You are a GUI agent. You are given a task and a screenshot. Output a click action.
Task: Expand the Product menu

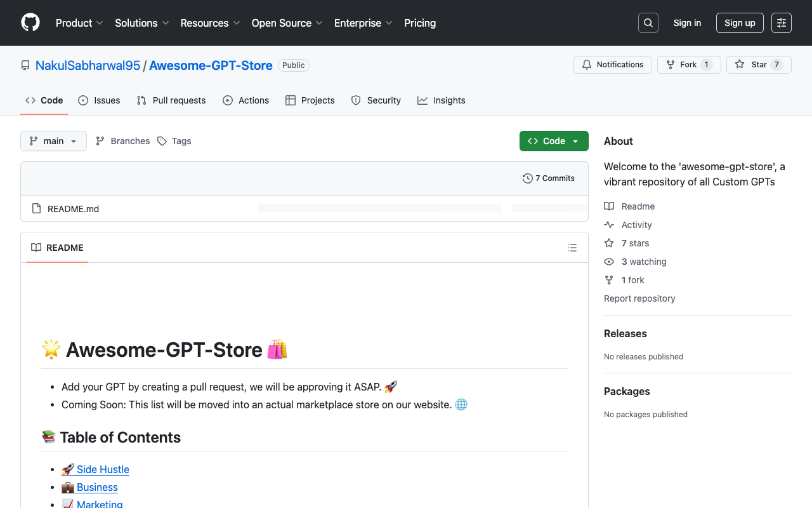pos(79,23)
